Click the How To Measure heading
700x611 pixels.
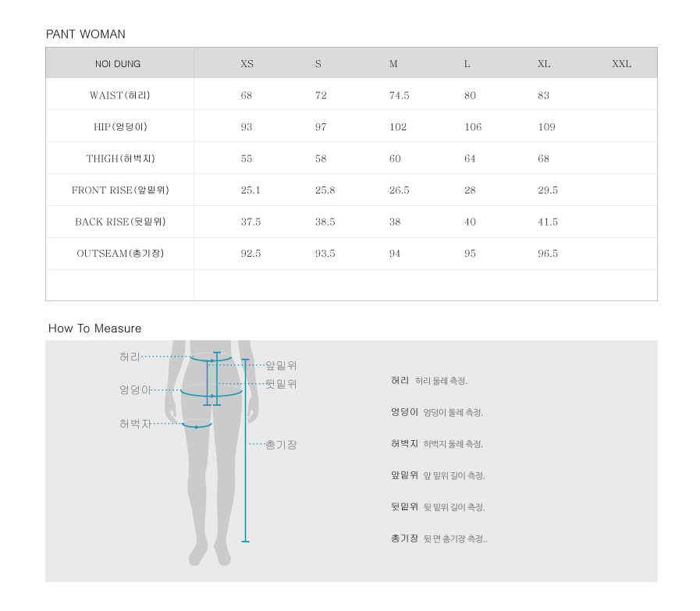(94, 329)
